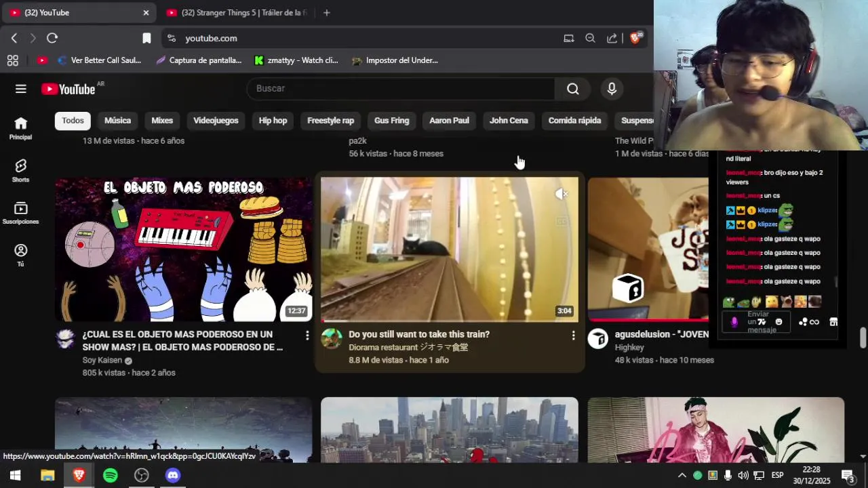Open the Soy Kaisen channel avatar
The width and height of the screenshot is (868, 488).
tap(65, 339)
